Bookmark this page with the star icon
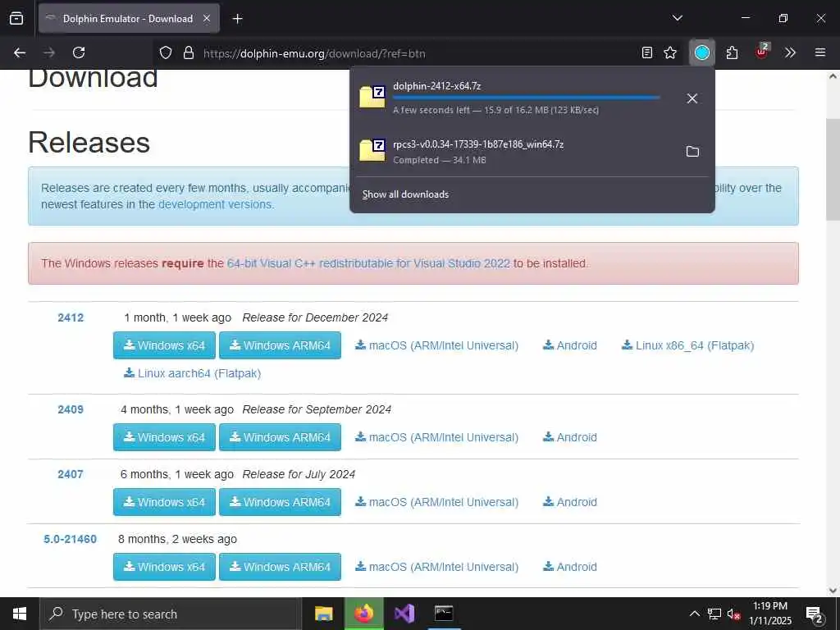 point(670,52)
